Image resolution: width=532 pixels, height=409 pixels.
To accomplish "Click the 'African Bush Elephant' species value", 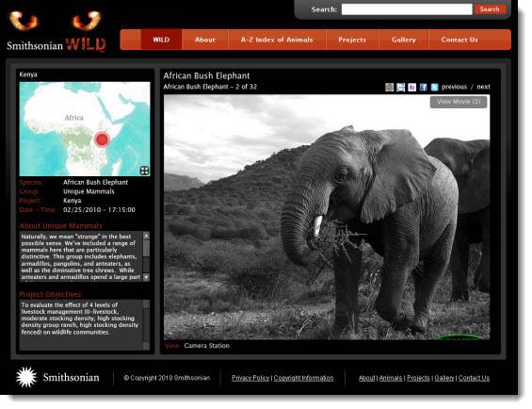I will (x=95, y=183).
